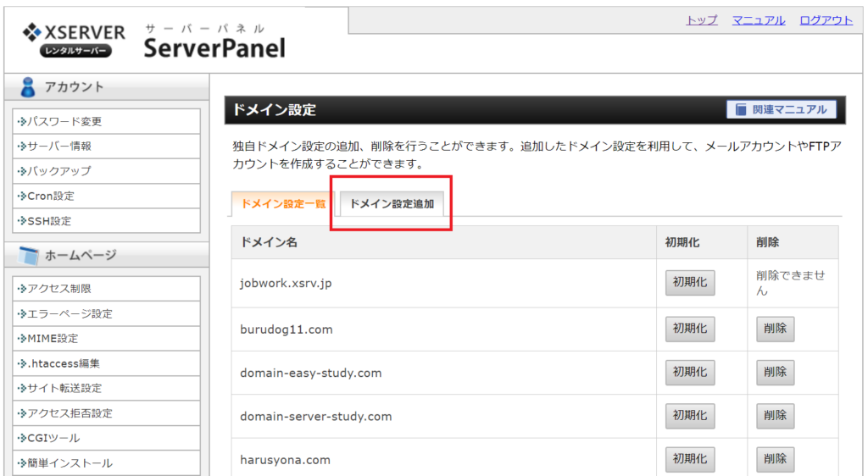Click the トップ link in the header
This screenshot has width=868, height=476.
(x=701, y=20)
